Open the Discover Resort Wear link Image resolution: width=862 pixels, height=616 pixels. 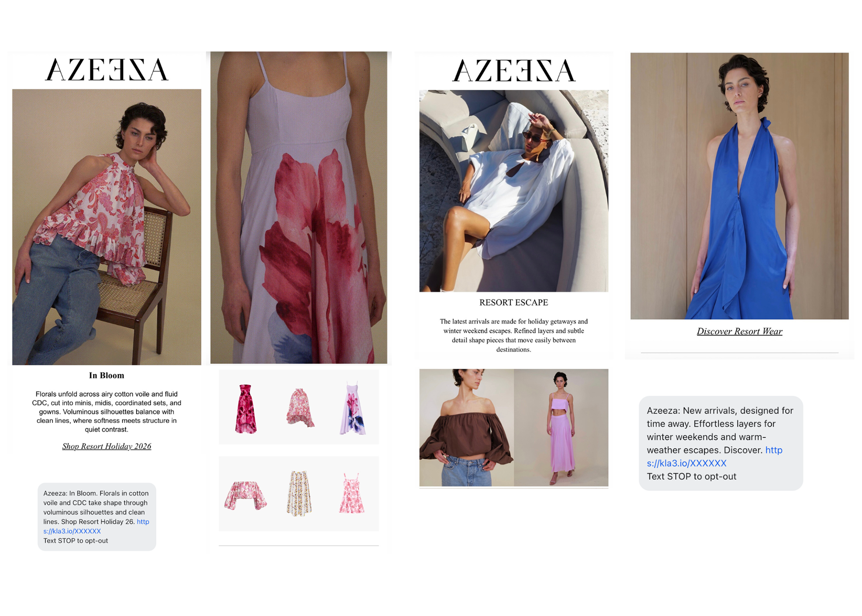coord(739,331)
